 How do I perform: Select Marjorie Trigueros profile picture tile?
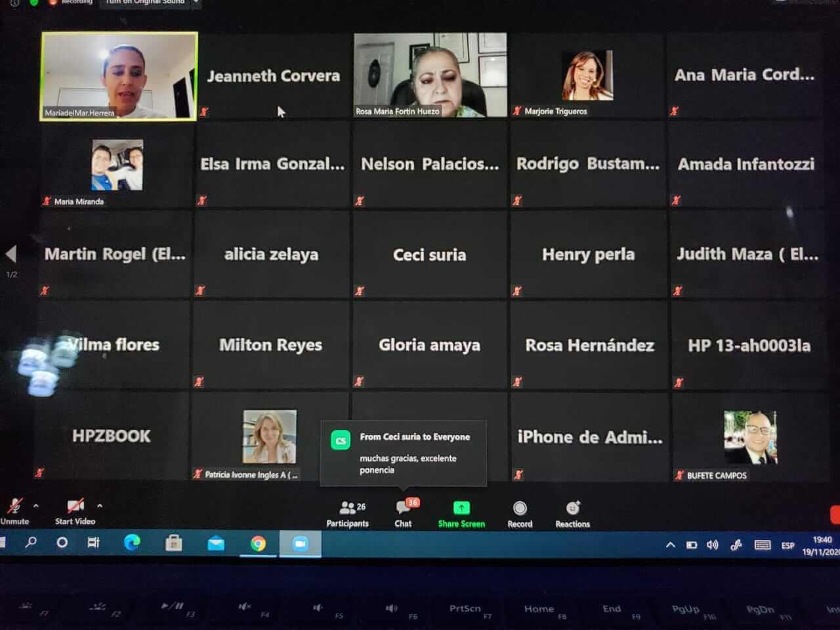pyautogui.click(x=588, y=76)
